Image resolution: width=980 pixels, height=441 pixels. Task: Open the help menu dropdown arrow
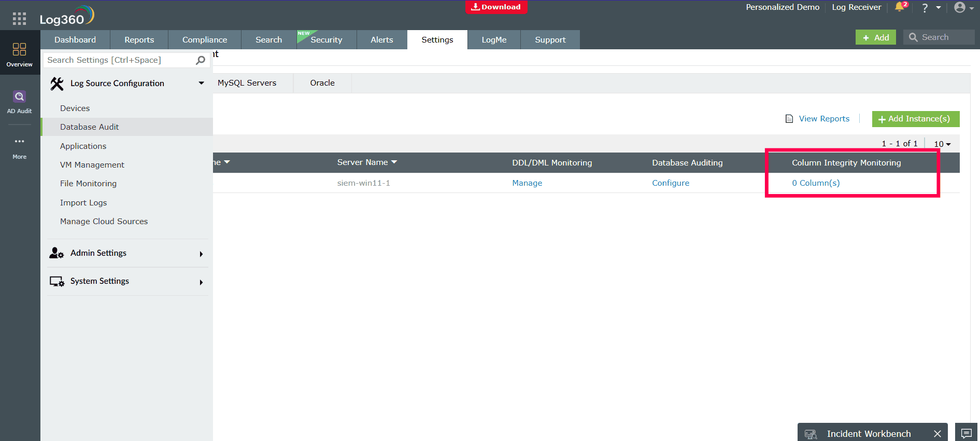point(939,8)
